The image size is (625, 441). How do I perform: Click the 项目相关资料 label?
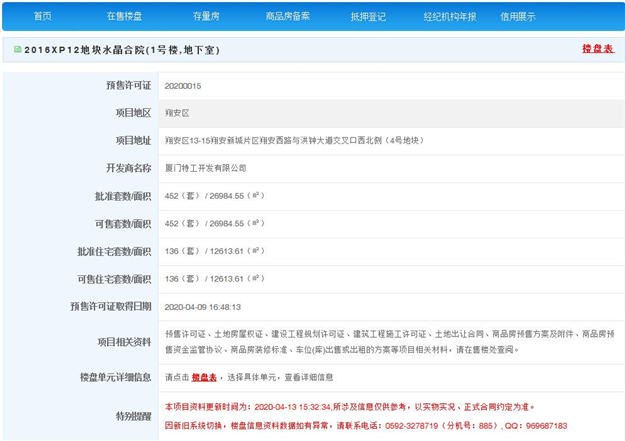tap(124, 342)
